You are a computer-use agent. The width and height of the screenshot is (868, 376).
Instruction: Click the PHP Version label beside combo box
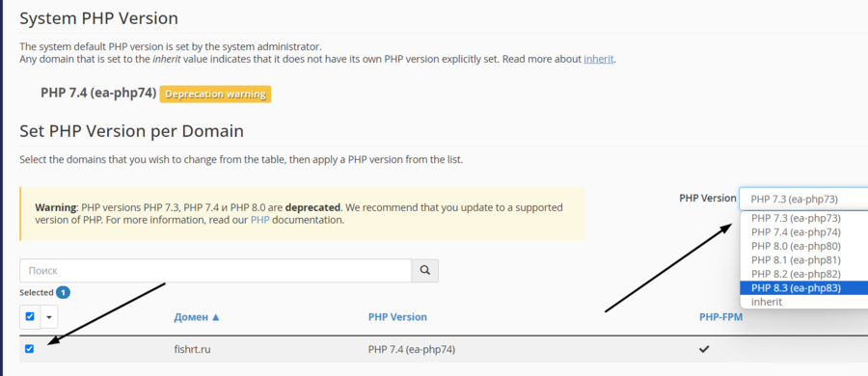[x=708, y=199]
